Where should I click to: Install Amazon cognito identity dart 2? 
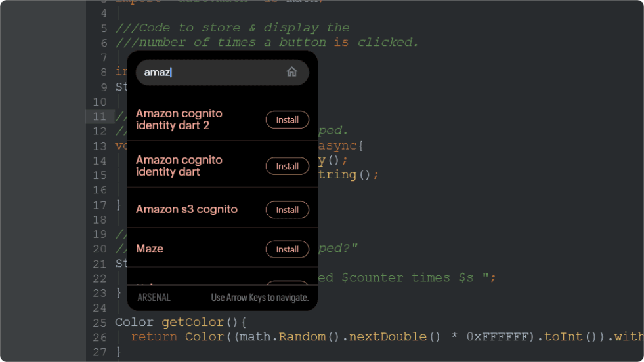[287, 120]
